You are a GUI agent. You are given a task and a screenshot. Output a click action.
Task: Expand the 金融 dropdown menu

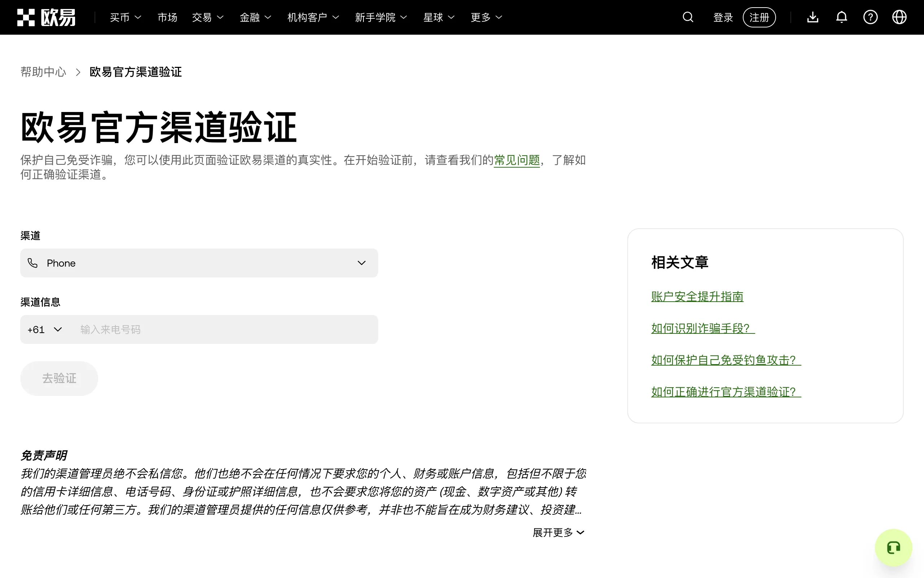coord(256,17)
